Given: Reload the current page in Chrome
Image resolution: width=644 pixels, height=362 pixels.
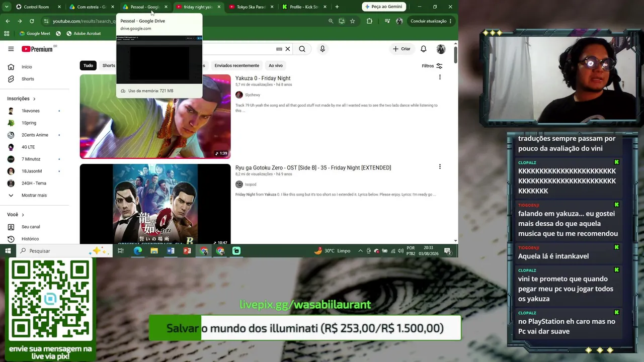Looking at the screenshot, I should click(32, 21).
